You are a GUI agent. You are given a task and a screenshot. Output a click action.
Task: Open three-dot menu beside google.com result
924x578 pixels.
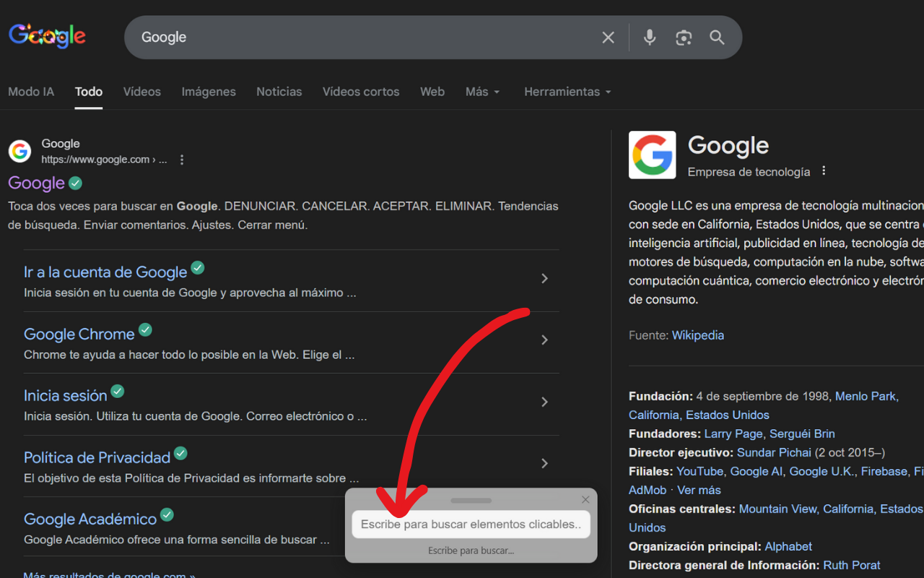click(x=182, y=160)
